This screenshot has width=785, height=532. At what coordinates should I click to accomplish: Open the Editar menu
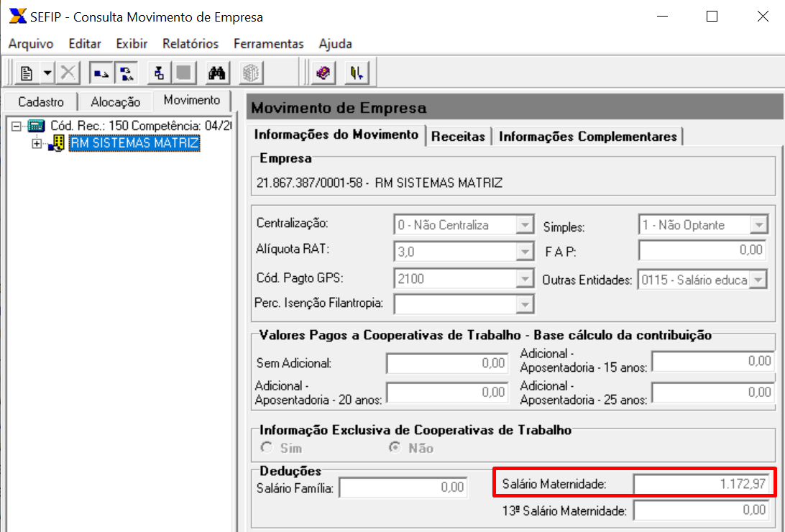tap(85, 44)
